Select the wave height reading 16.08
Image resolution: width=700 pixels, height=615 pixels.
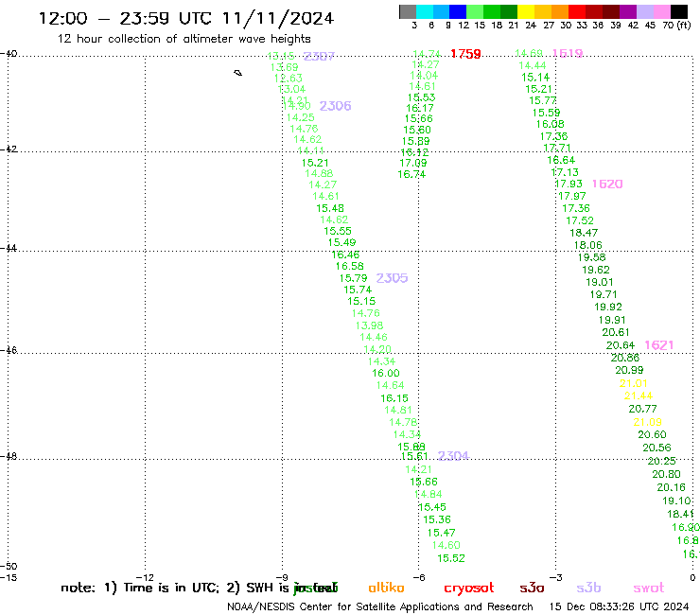click(550, 124)
